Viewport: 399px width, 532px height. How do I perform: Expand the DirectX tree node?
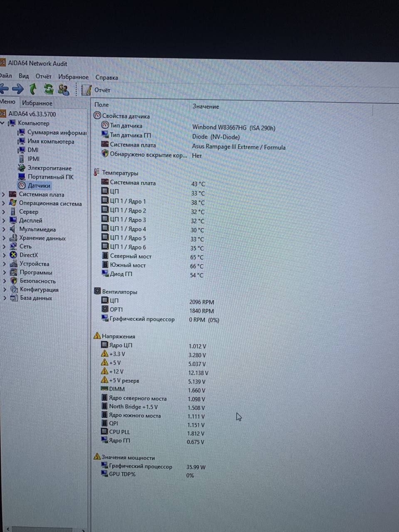pyautogui.click(x=4, y=255)
